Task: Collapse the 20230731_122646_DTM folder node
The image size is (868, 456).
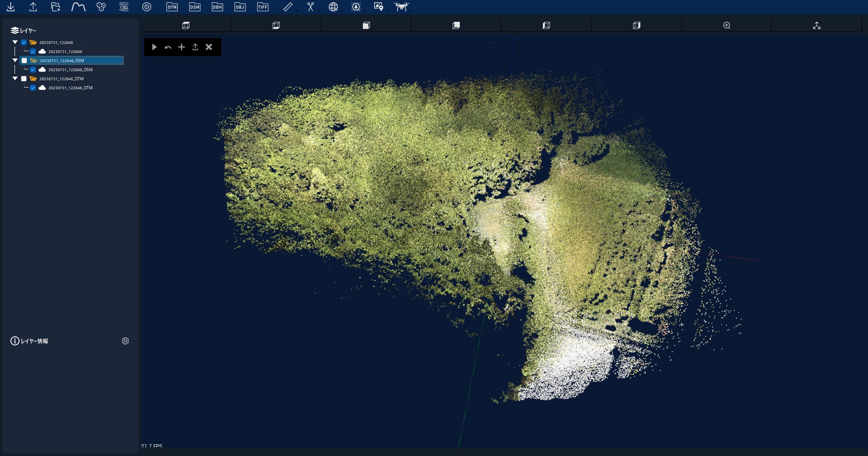Action: [x=15, y=78]
